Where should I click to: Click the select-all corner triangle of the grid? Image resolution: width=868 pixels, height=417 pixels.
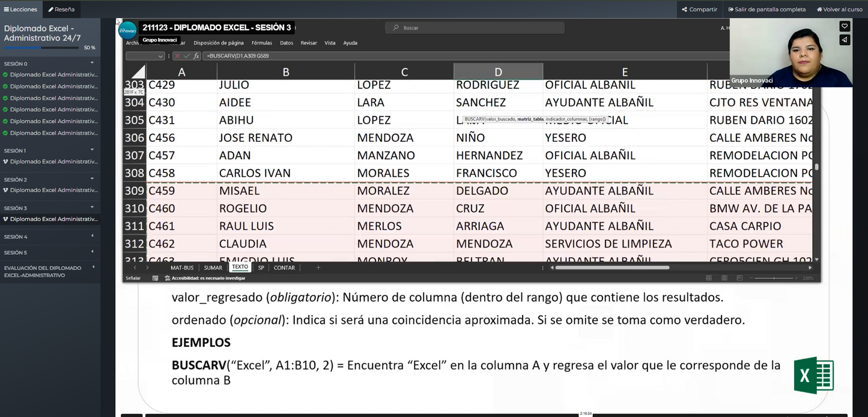138,72
